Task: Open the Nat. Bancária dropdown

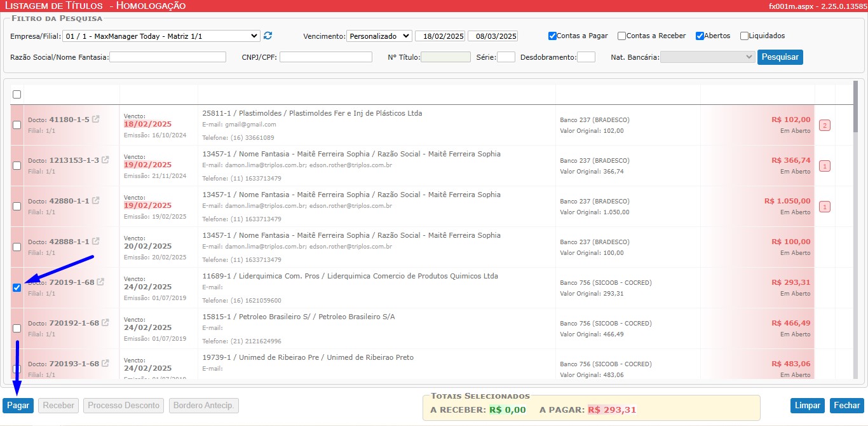Action: coord(707,57)
